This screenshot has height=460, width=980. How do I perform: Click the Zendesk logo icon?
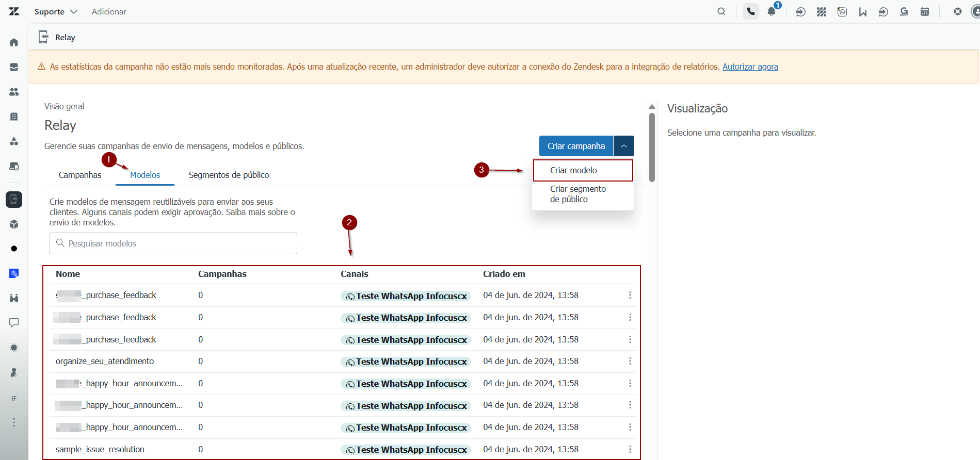tap(14, 11)
